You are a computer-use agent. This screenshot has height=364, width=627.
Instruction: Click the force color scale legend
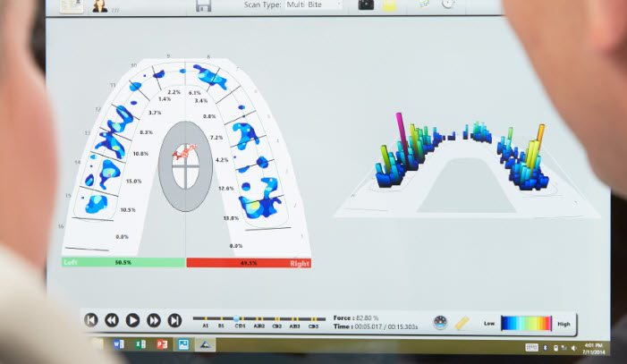point(526,323)
